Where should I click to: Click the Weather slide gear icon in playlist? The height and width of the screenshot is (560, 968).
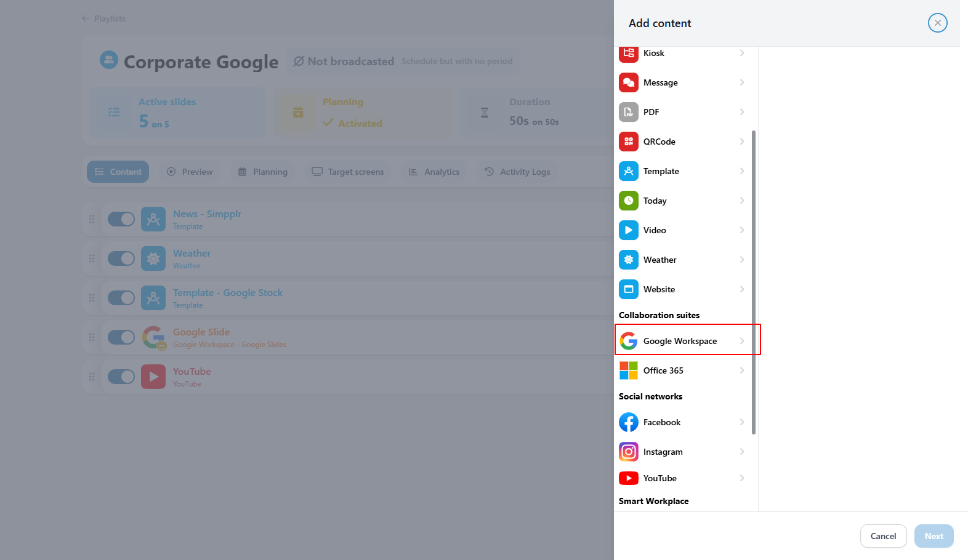coord(153,258)
